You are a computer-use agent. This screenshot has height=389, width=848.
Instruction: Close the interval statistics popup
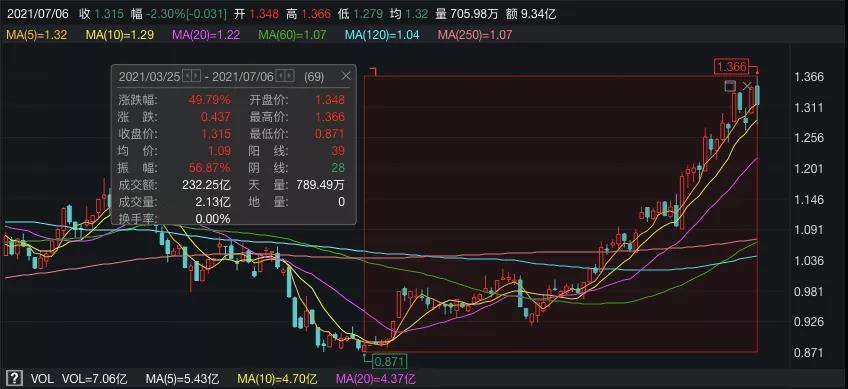[x=346, y=76]
